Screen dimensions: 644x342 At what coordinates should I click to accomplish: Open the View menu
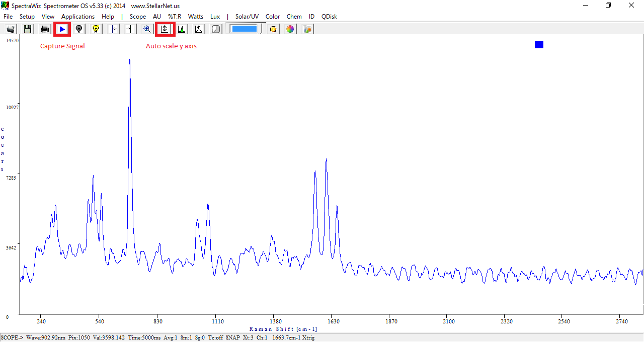[48, 17]
